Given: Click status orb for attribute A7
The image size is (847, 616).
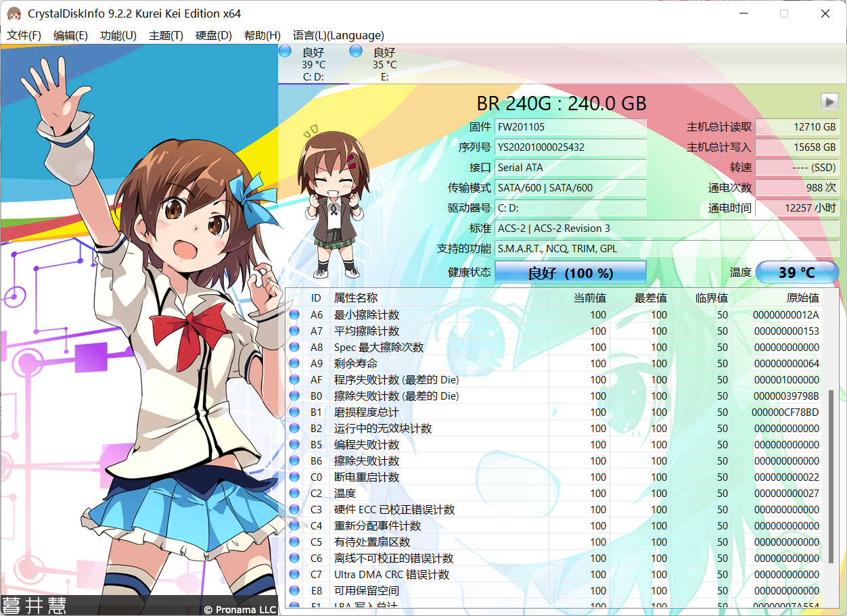Looking at the screenshot, I should pos(294,331).
